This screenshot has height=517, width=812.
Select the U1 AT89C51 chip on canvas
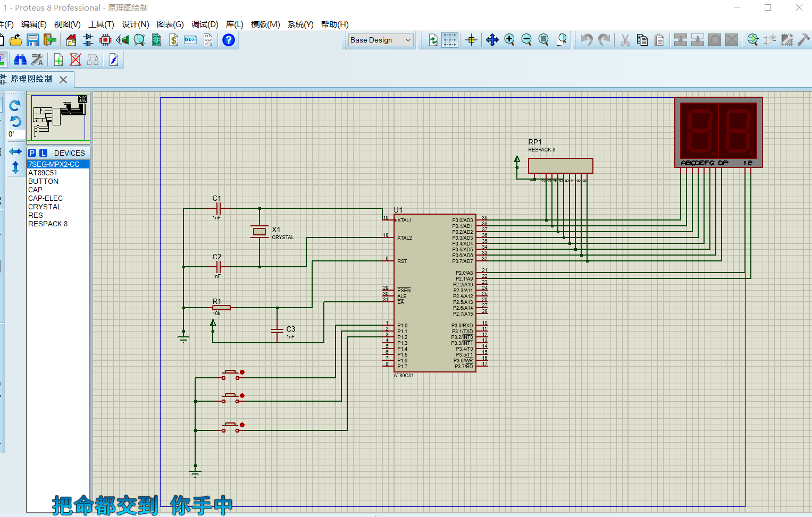(x=434, y=293)
